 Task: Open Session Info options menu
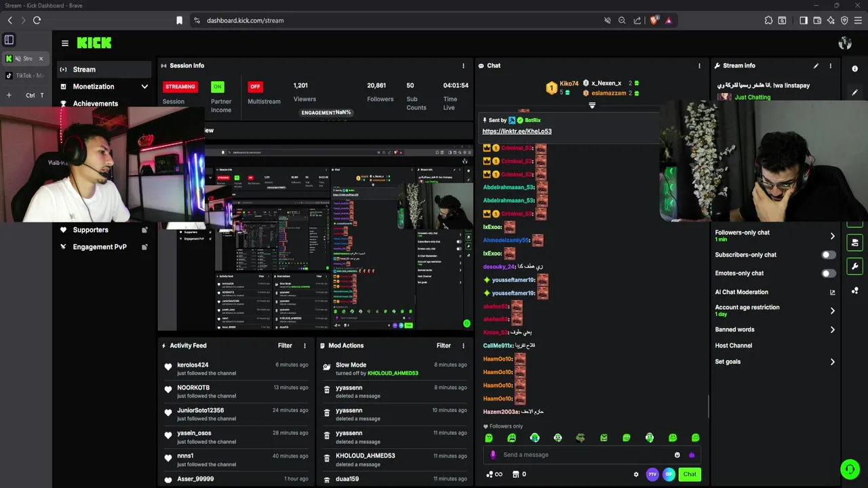click(x=463, y=66)
